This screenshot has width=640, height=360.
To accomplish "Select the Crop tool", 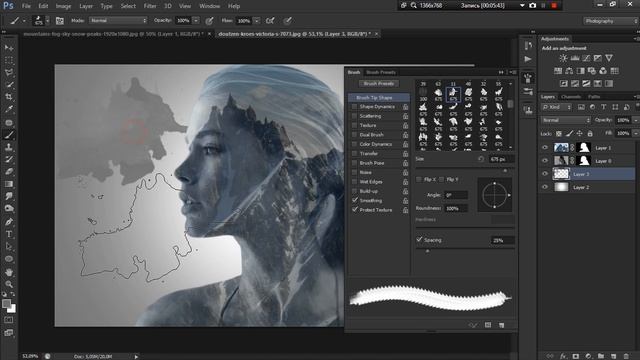I will tap(9, 97).
